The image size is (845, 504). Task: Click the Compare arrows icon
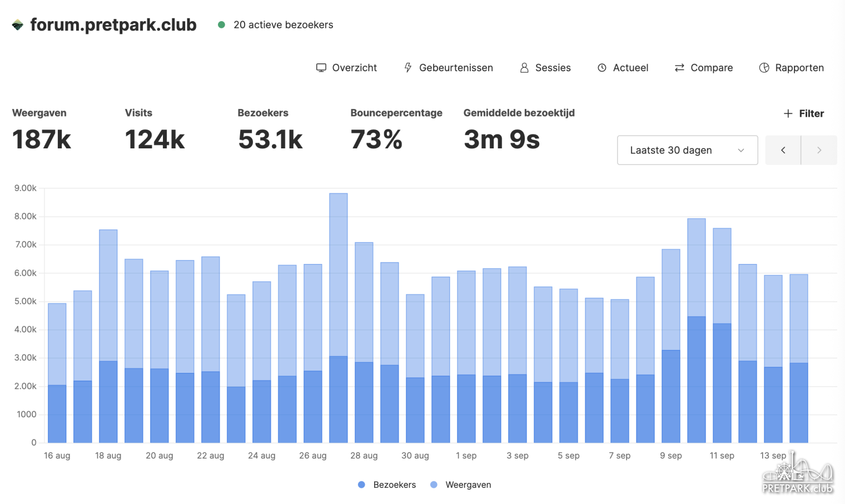(x=679, y=68)
